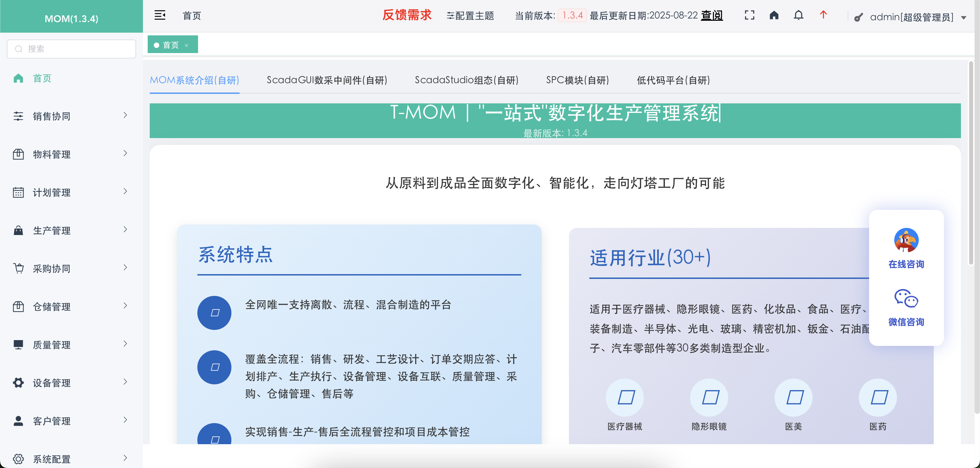The width and height of the screenshot is (980, 468).
Task: Click the 适用行业(30+) heading
Action: [x=650, y=257]
